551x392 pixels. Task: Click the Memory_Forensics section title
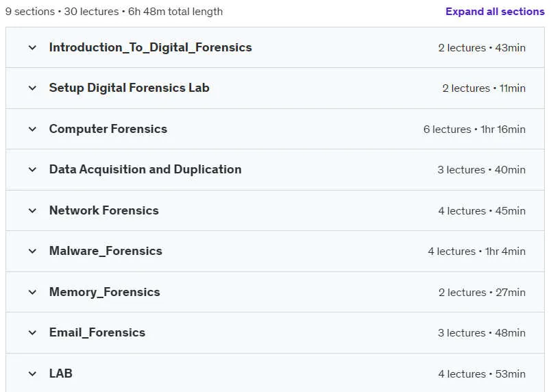104,292
